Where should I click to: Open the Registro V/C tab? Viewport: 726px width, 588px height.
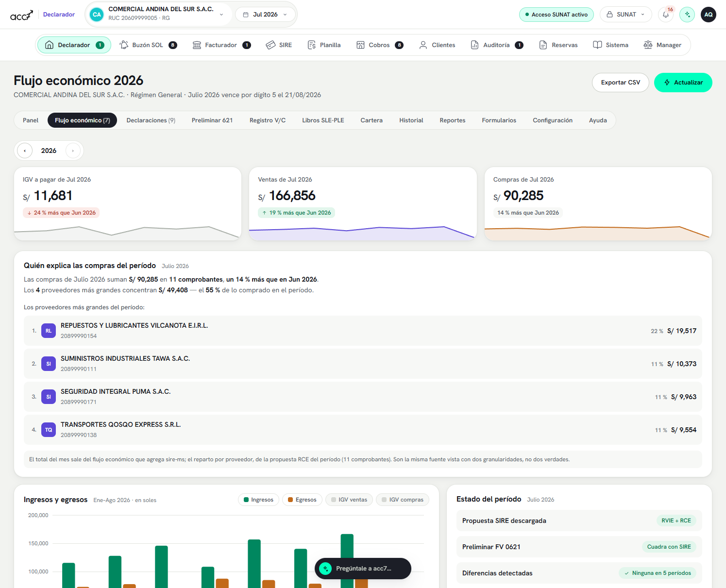[x=268, y=120]
